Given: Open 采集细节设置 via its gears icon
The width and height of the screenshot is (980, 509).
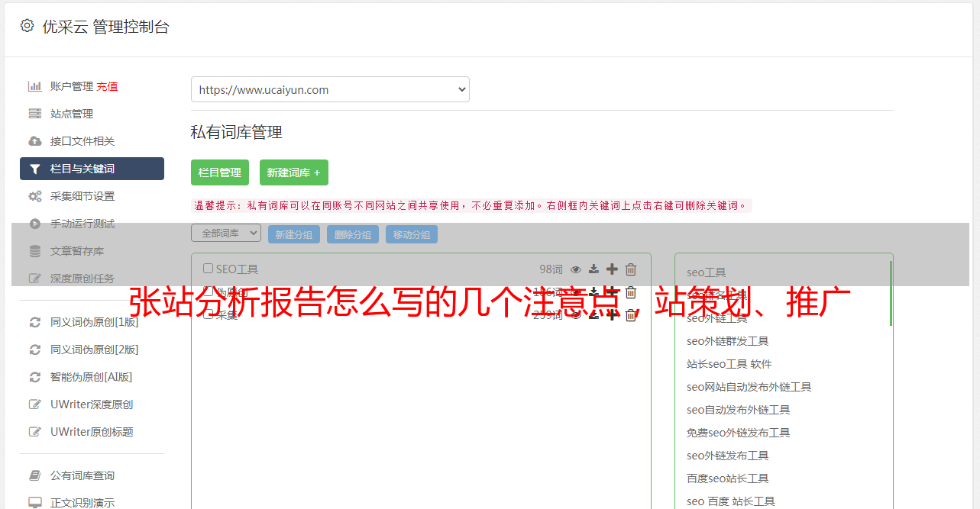Looking at the screenshot, I should (x=34, y=196).
